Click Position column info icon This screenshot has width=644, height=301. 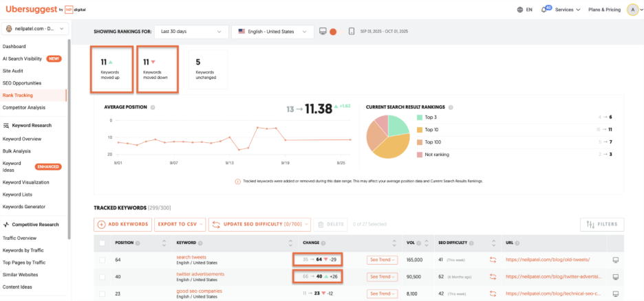138,243
